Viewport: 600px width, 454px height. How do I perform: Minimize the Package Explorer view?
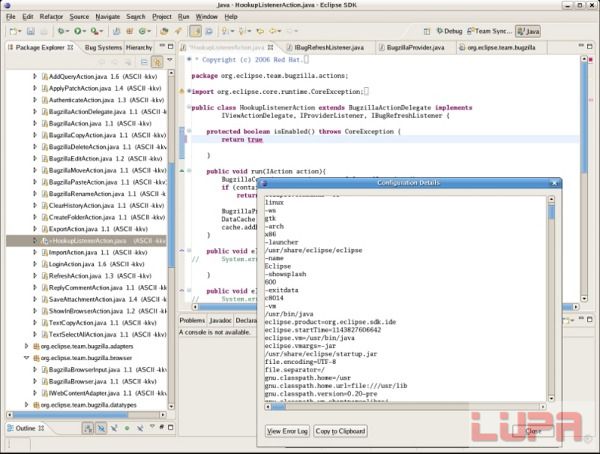coord(162,46)
